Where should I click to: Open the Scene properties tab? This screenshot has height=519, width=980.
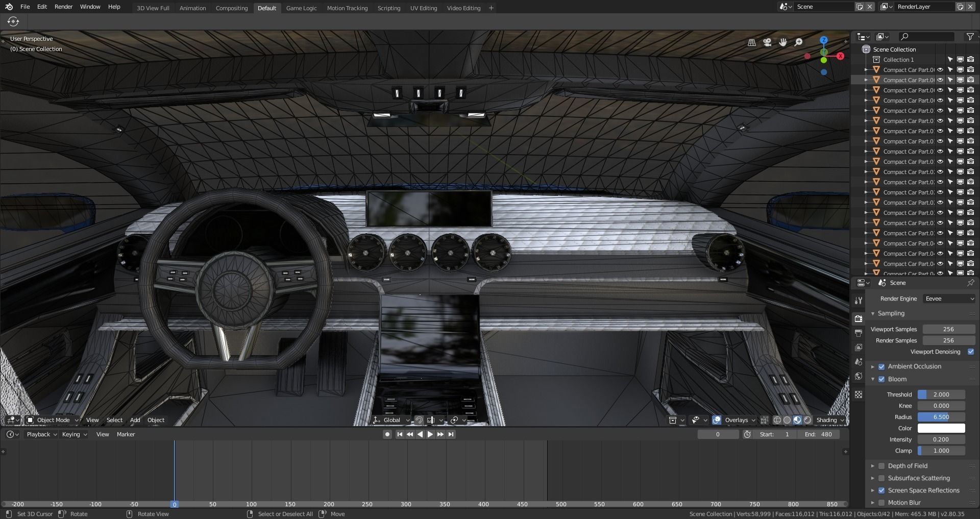coord(859,362)
